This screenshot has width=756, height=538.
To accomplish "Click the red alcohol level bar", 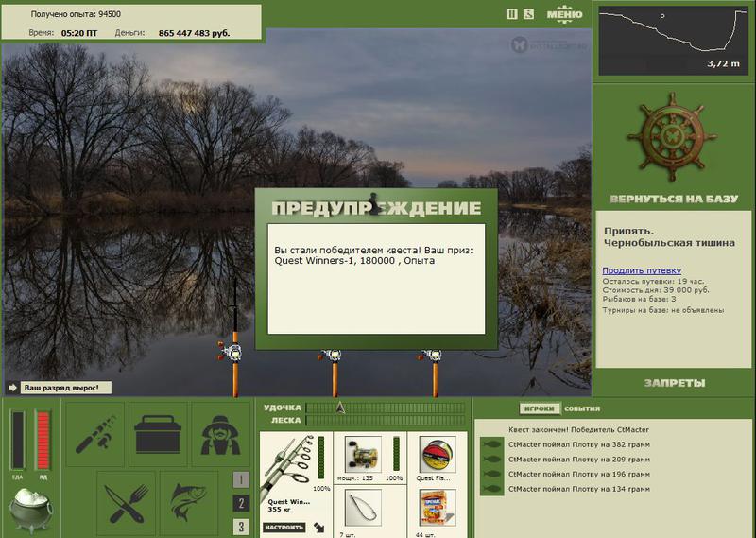I will point(43,440).
